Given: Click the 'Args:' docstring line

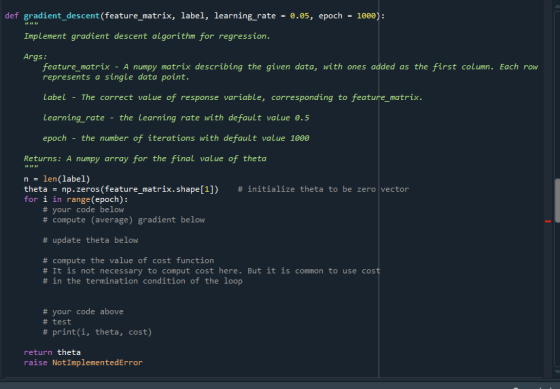Looking at the screenshot, I should [35, 56].
